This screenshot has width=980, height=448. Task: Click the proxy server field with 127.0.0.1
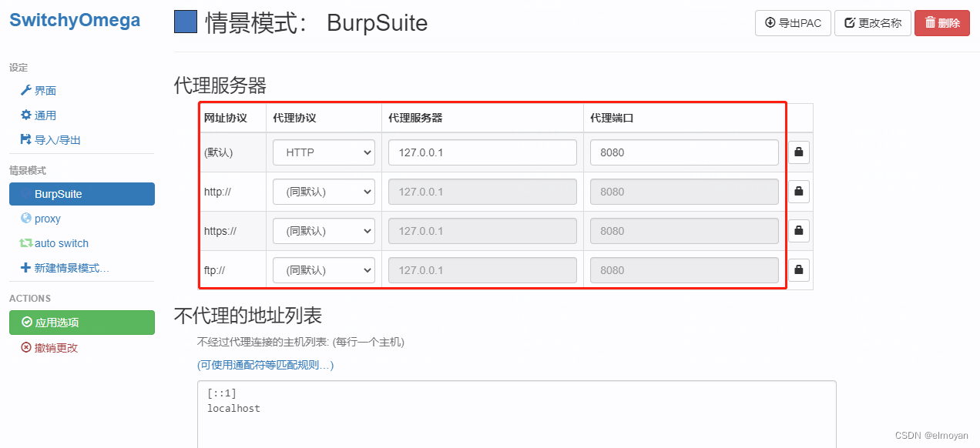(x=482, y=152)
